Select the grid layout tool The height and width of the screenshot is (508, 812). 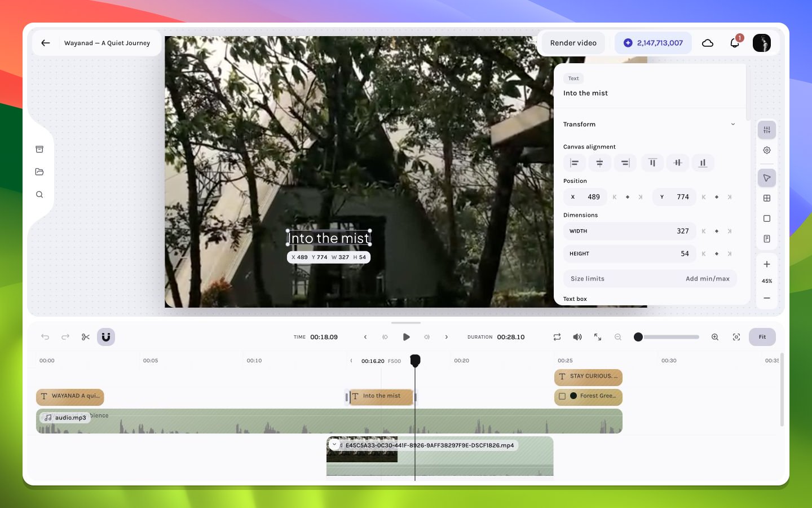click(767, 198)
